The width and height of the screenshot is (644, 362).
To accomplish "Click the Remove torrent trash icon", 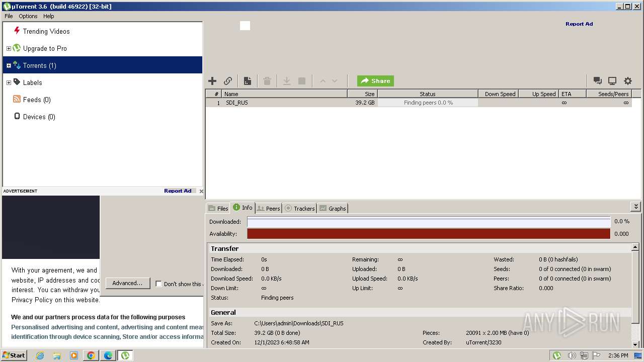I will point(267,81).
